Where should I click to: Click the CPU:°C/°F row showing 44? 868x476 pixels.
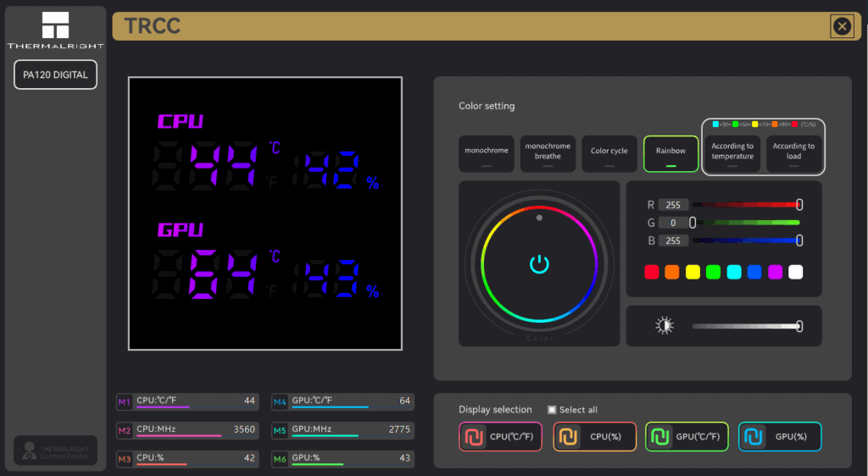tap(187, 402)
